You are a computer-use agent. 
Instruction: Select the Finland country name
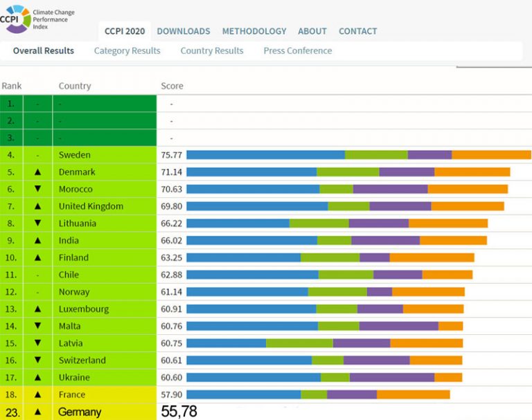(73, 257)
